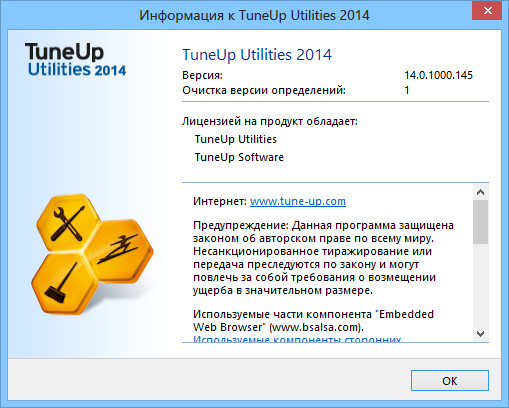The width and height of the screenshot is (509, 408).
Task: Click the OK button
Action: click(x=450, y=380)
